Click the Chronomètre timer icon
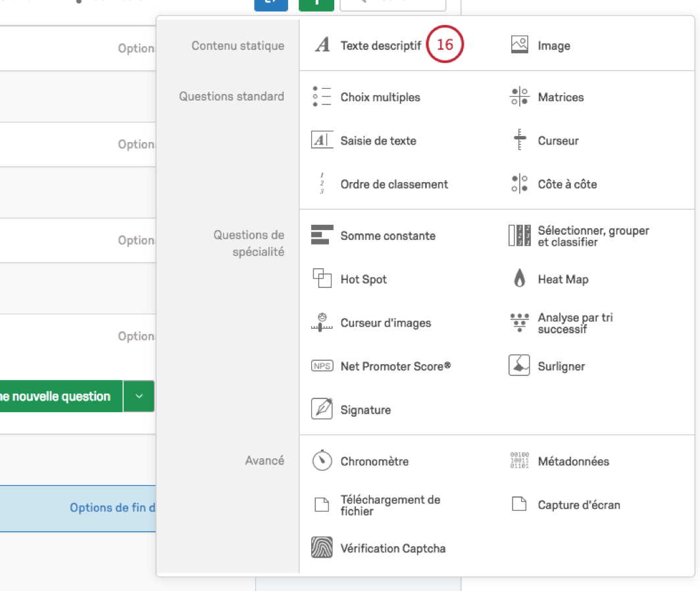 click(322, 460)
